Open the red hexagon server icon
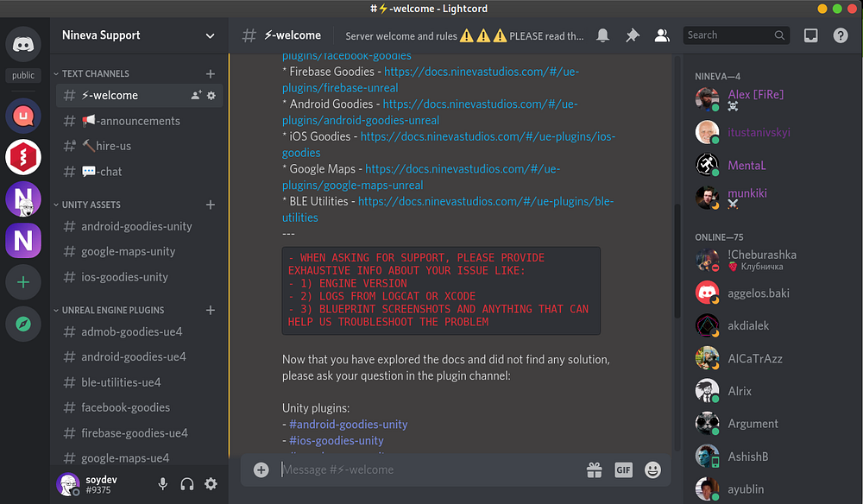 [x=23, y=157]
